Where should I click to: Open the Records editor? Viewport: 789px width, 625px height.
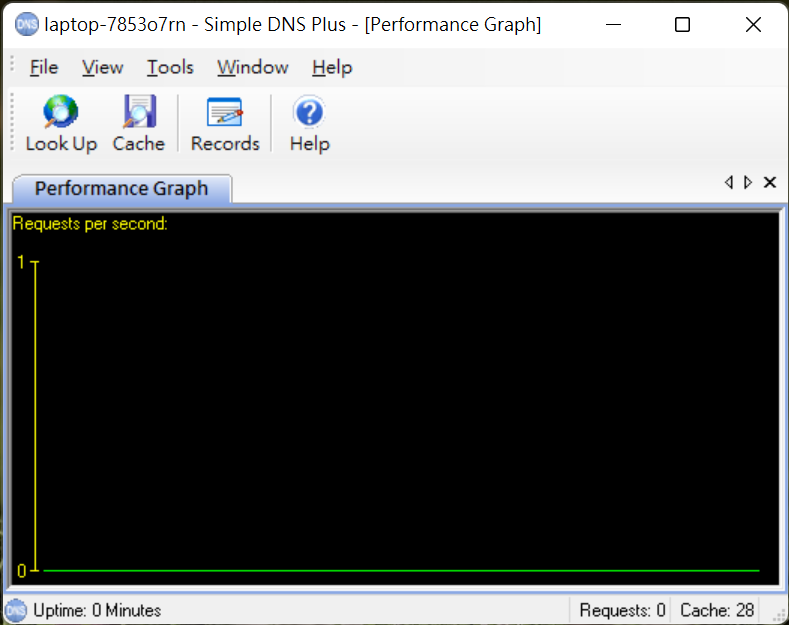pos(225,123)
